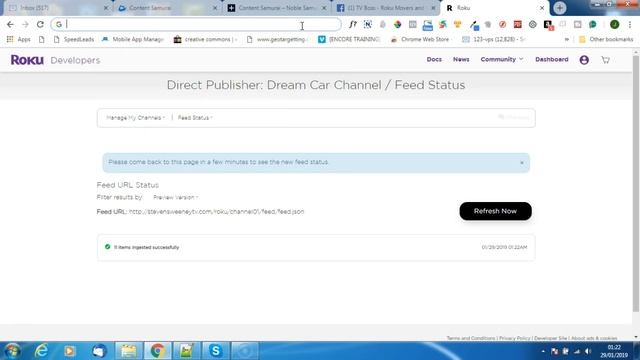Expand the Feed Status dropdown
Screen dimensions: 640x360
point(195,118)
